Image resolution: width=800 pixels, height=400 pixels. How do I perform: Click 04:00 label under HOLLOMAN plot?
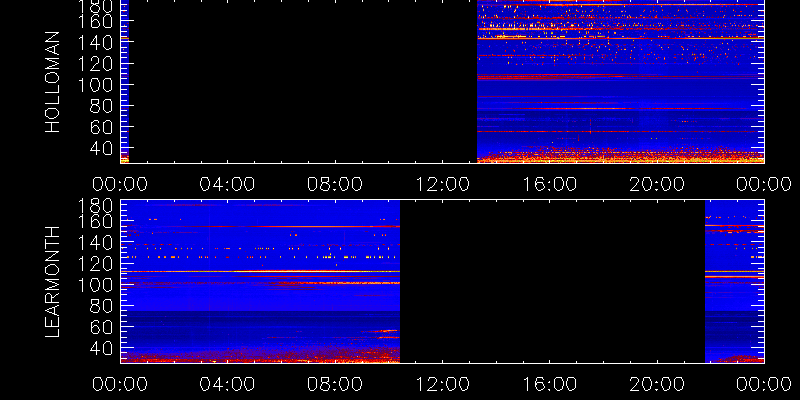[227, 184]
